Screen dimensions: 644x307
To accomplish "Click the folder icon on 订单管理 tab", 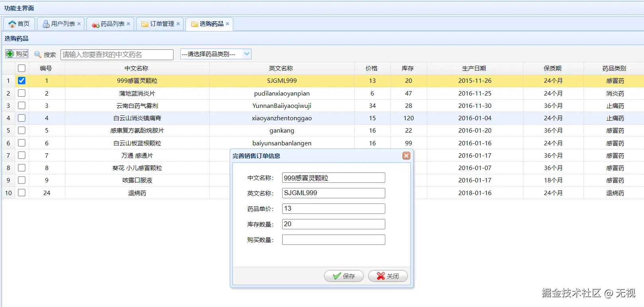I will tap(145, 24).
